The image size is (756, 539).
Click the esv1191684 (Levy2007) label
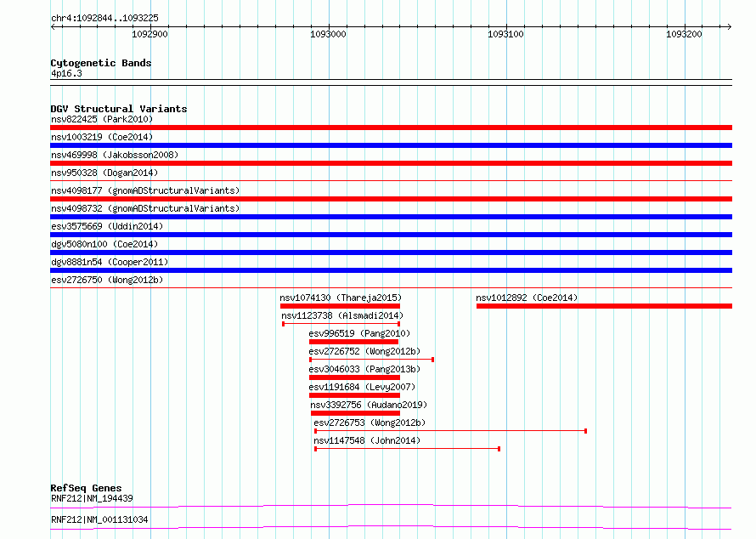(x=362, y=387)
